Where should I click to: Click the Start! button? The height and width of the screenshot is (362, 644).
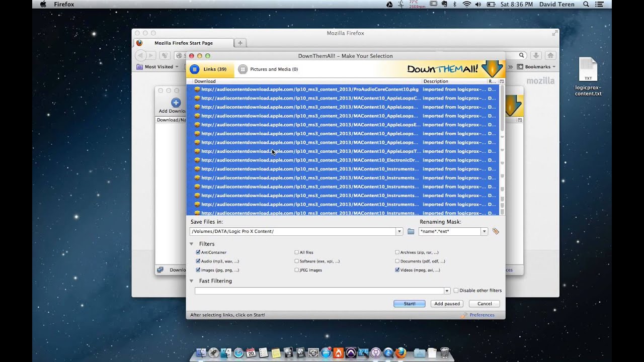[410, 304]
